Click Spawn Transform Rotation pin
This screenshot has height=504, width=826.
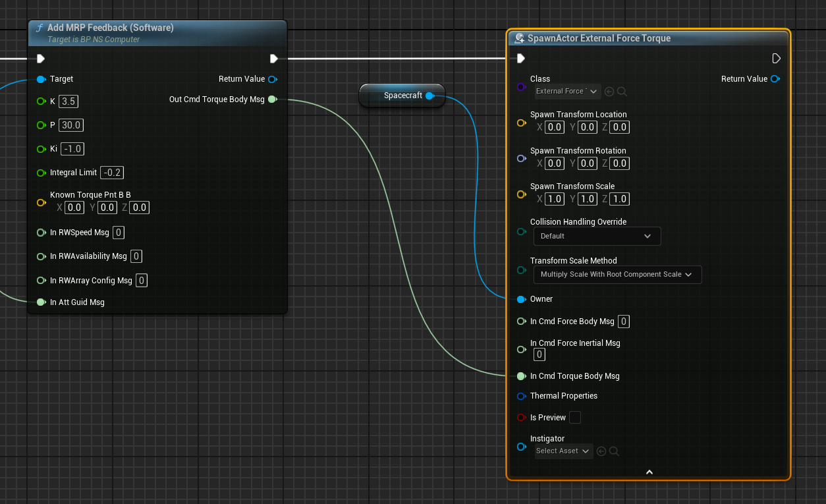[522, 158]
